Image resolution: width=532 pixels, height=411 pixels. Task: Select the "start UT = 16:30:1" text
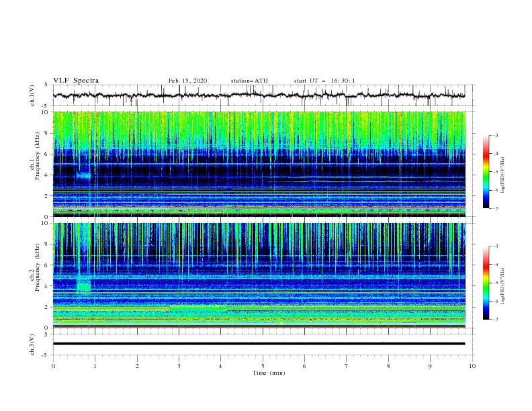tap(324, 81)
